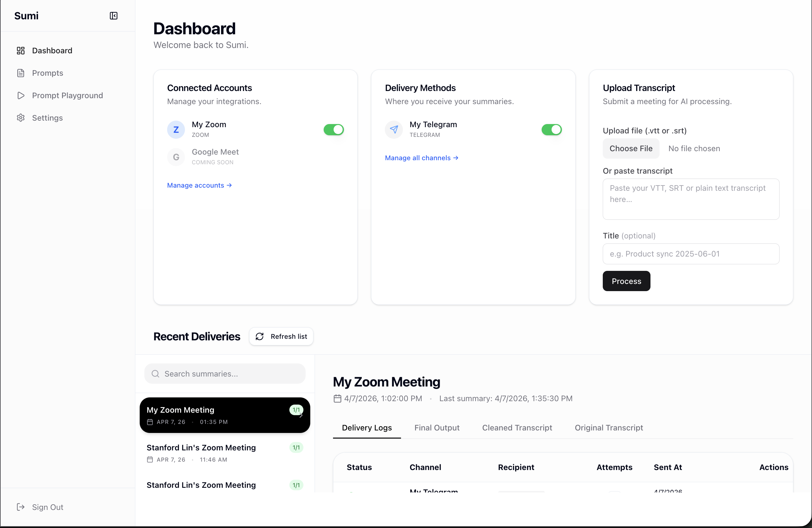Image resolution: width=812 pixels, height=528 pixels.
Task: Click the Zoom account avatar icon
Action: point(176,130)
